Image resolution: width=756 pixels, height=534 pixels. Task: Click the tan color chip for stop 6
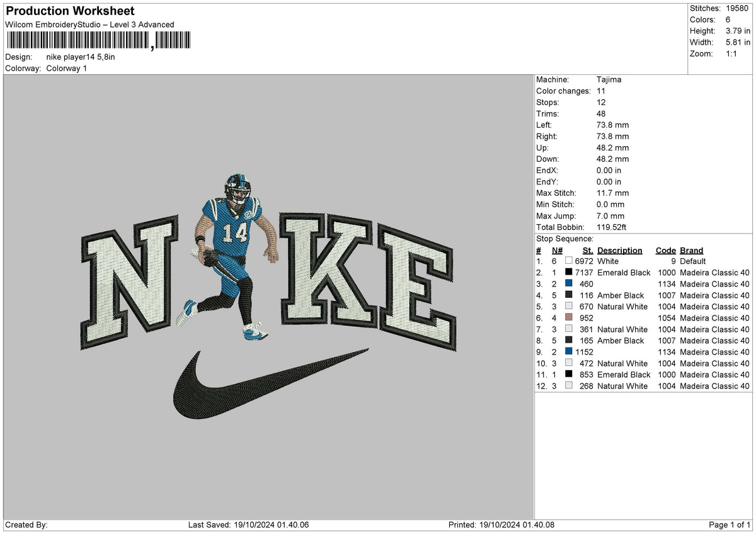(x=568, y=318)
